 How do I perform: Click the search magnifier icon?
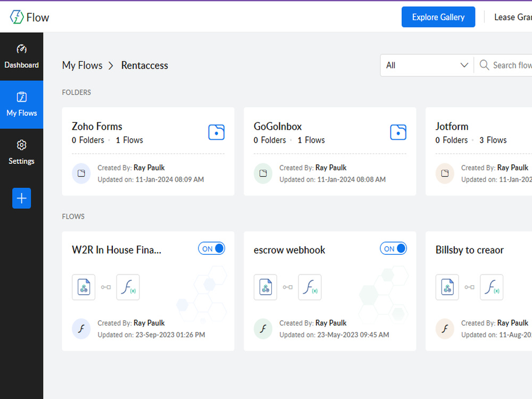click(484, 65)
